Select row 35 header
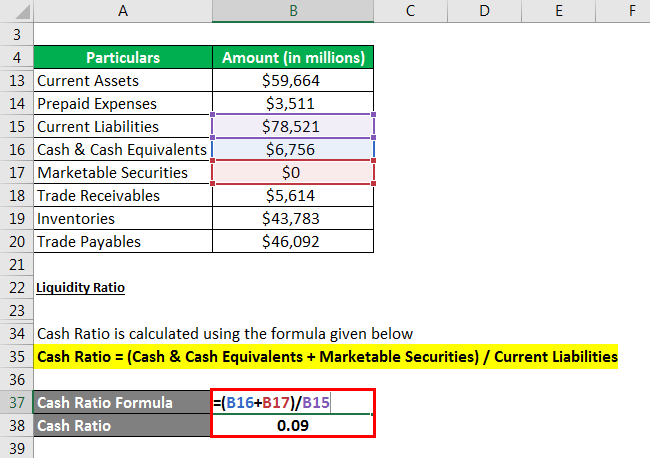The height and width of the screenshot is (458, 650). pos(17,356)
